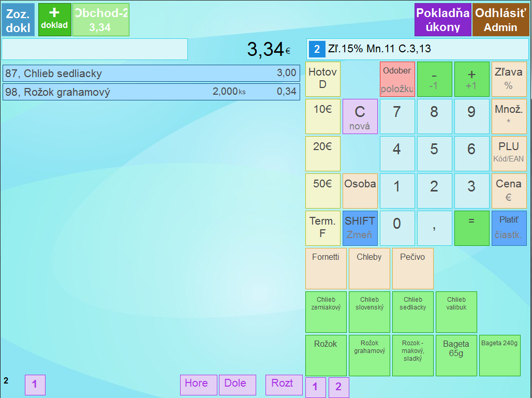Image resolution: width=532 pixels, height=398 pixels.
Task: Select the Rožok grahamový receipt line
Action: [x=151, y=92]
